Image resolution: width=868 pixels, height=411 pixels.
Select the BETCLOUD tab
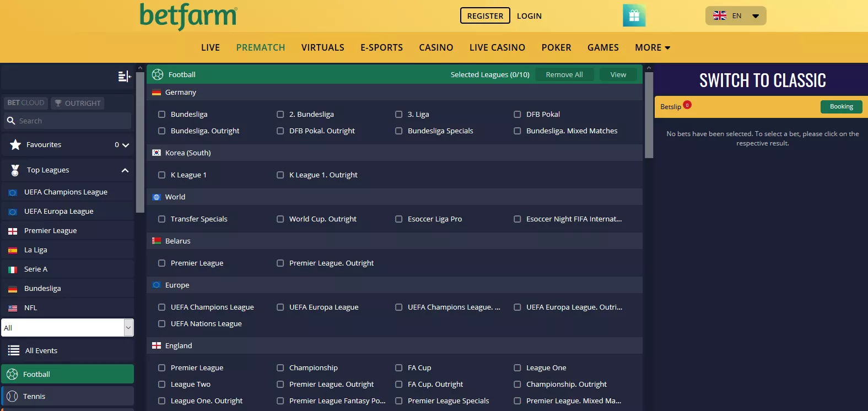[26, 103]
